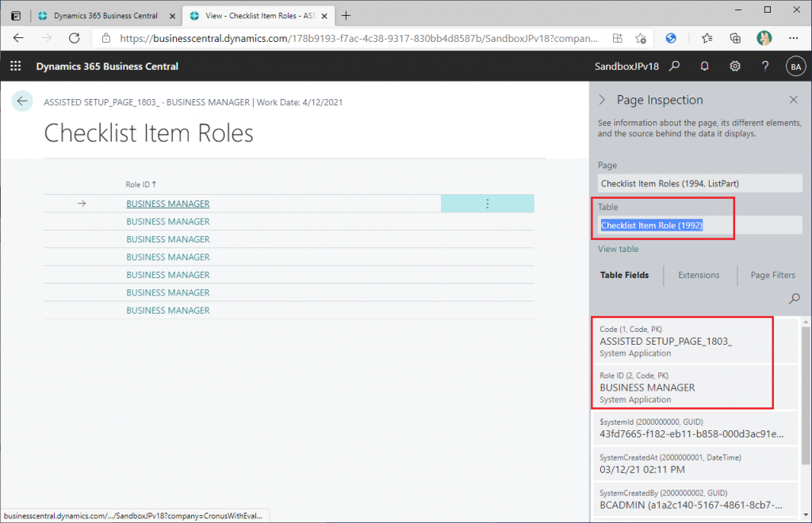
Task: Go back using the round page back arrow
Action: tap(22, 101)
